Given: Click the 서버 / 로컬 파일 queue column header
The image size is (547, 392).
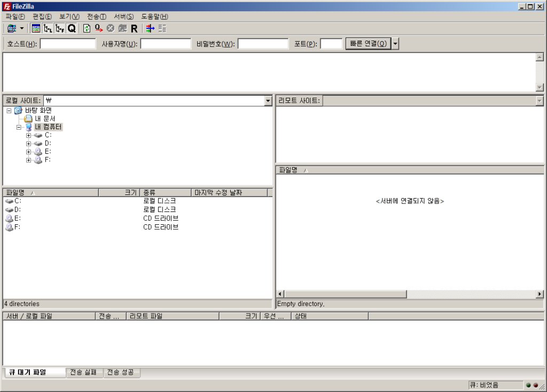Looking at the screenshot, I should coord(49,316).
